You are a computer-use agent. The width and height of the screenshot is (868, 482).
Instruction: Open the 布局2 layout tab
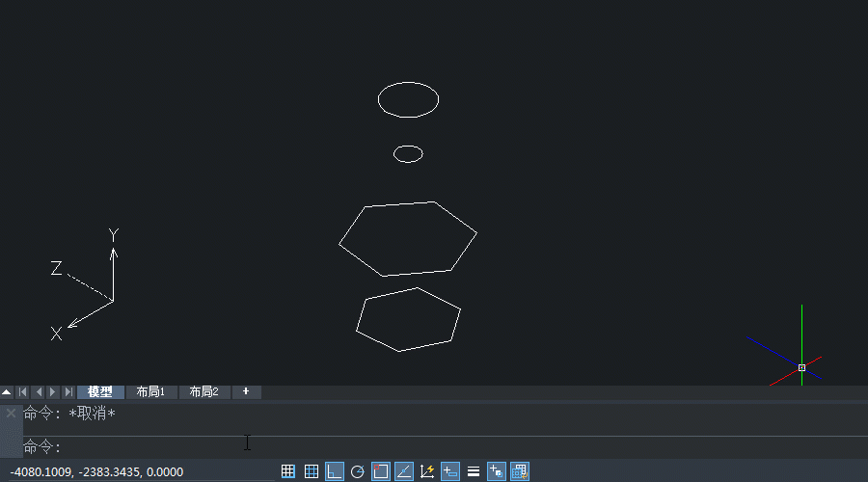203,392
